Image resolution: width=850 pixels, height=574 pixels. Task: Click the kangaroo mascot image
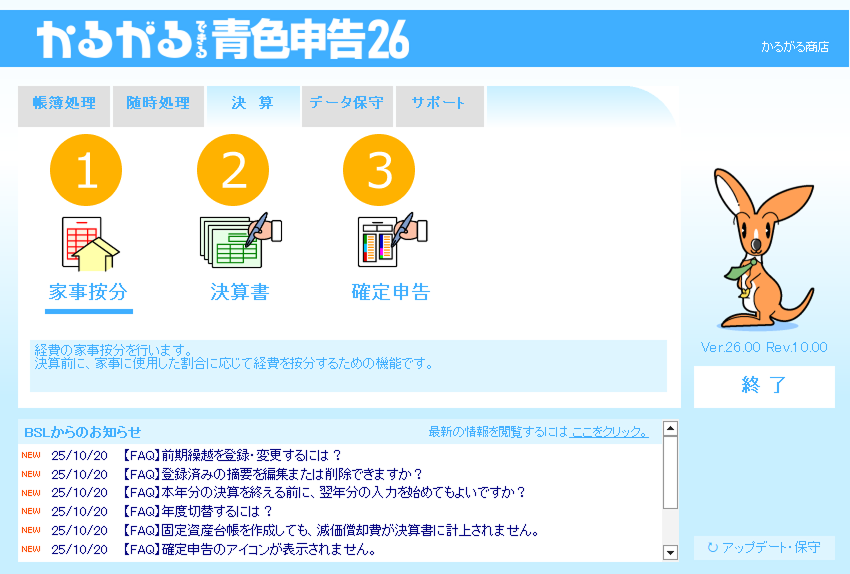[x=762, y=250]
